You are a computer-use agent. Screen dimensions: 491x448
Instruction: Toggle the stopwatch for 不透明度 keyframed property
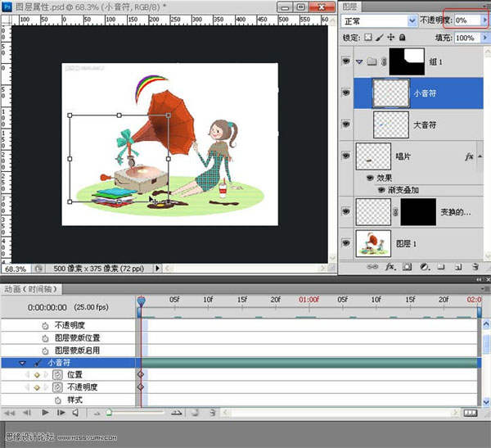click(x=57, y=387)
